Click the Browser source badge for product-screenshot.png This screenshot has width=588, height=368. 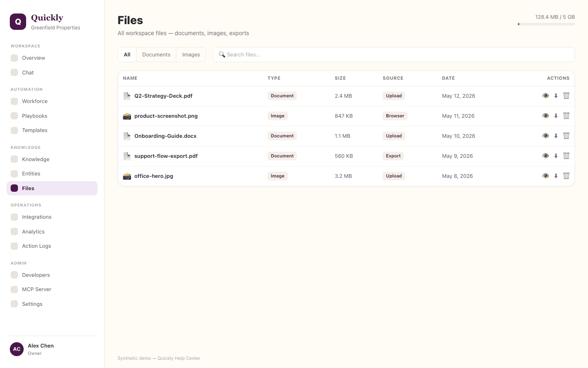pos(395,116)
